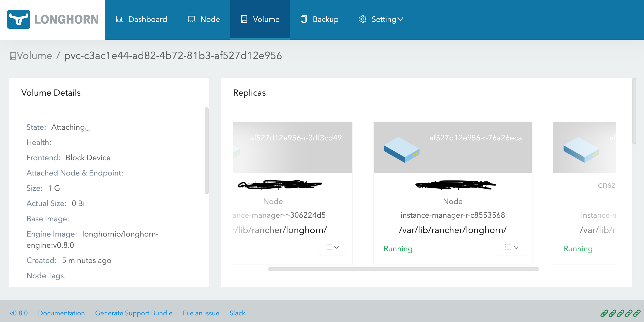
Task: Click the Longhorn bull logo icon
Action: point(19,19)
